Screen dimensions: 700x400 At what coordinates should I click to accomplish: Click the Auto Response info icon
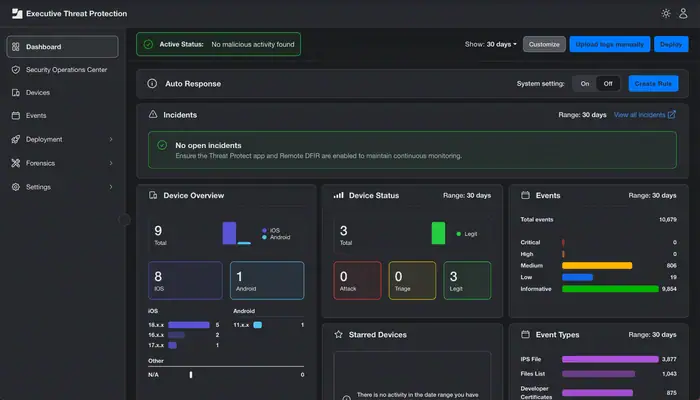click(x=153, y=84)
